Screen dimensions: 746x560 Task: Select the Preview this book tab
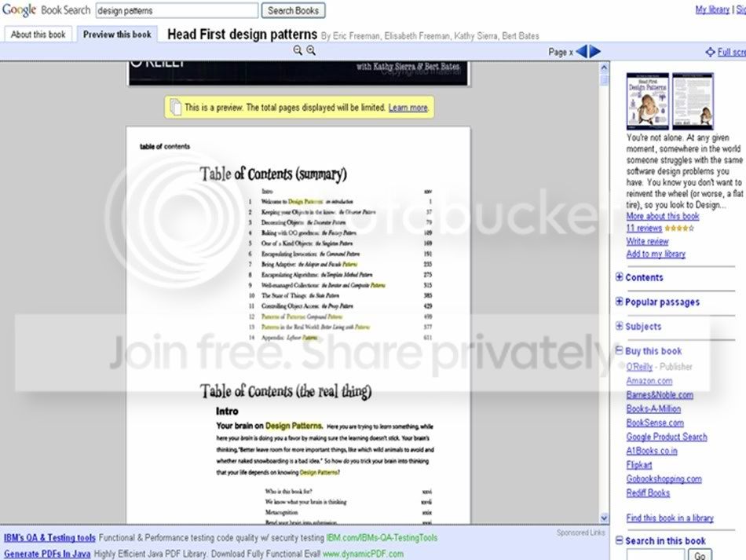[x=117, y=35]
